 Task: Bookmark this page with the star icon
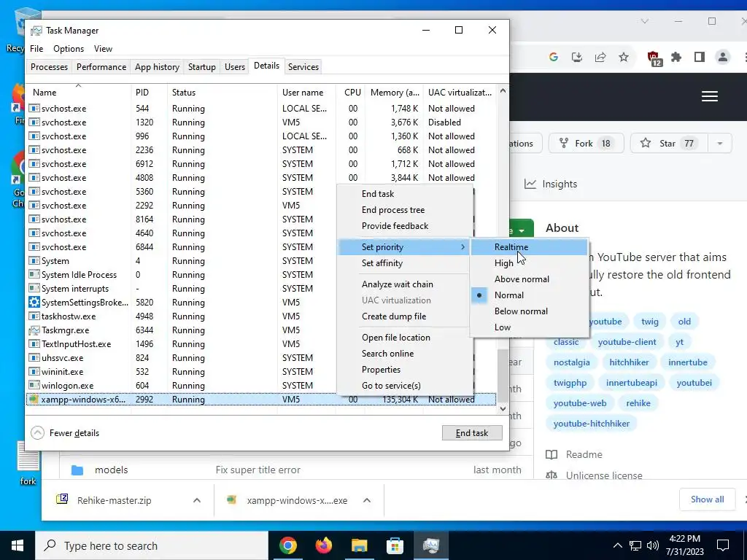[624, 57]
